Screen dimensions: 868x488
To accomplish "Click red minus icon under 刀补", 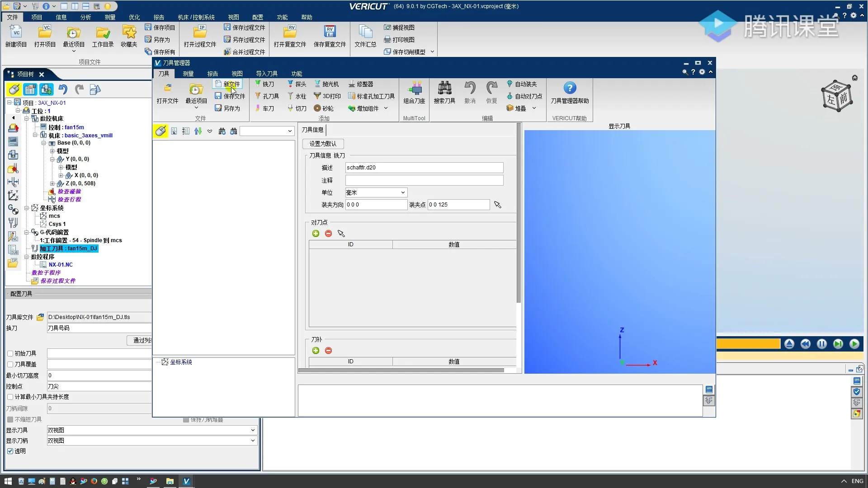I will point(329,351).
